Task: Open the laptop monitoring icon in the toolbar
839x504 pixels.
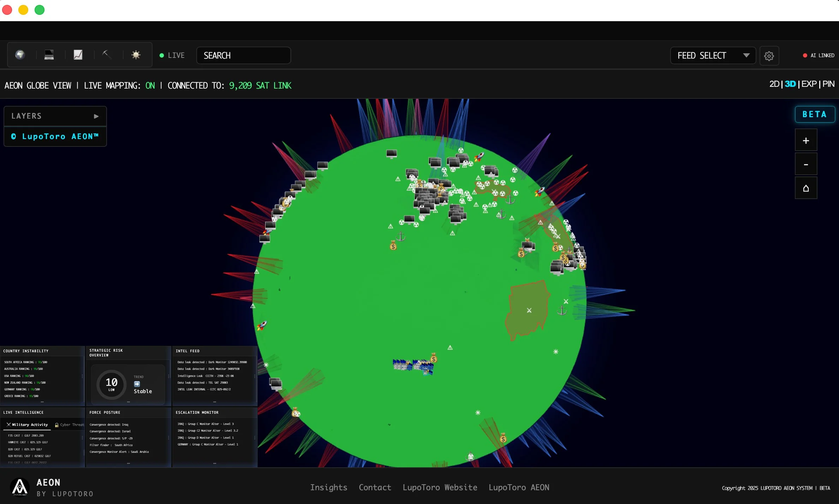Action: (49, 55)
